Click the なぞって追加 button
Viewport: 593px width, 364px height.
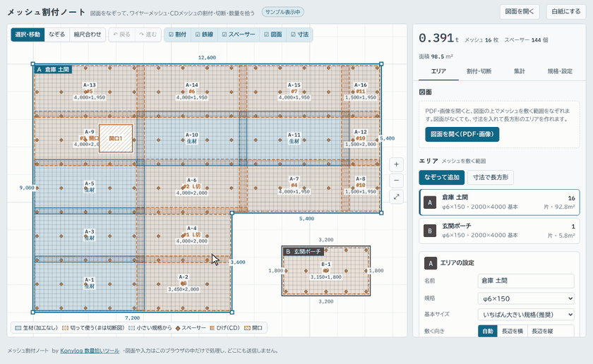(x=441, y=177)
